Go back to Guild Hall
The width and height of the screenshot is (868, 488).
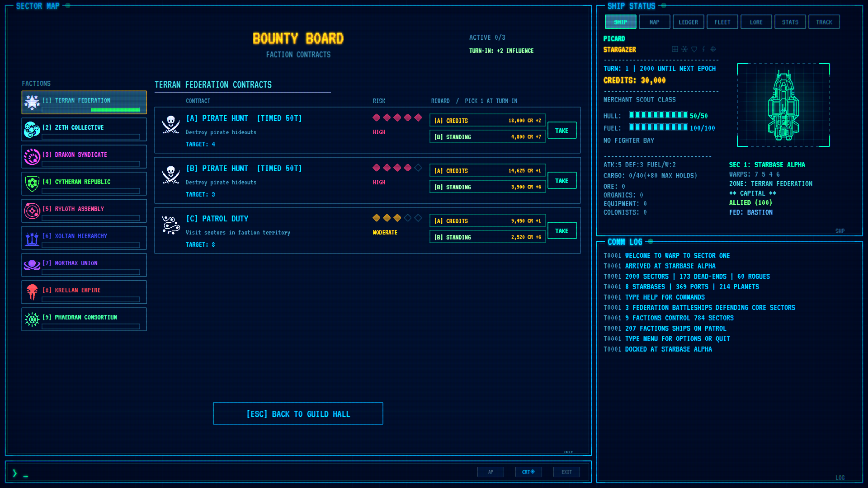(x=298, y=414)
